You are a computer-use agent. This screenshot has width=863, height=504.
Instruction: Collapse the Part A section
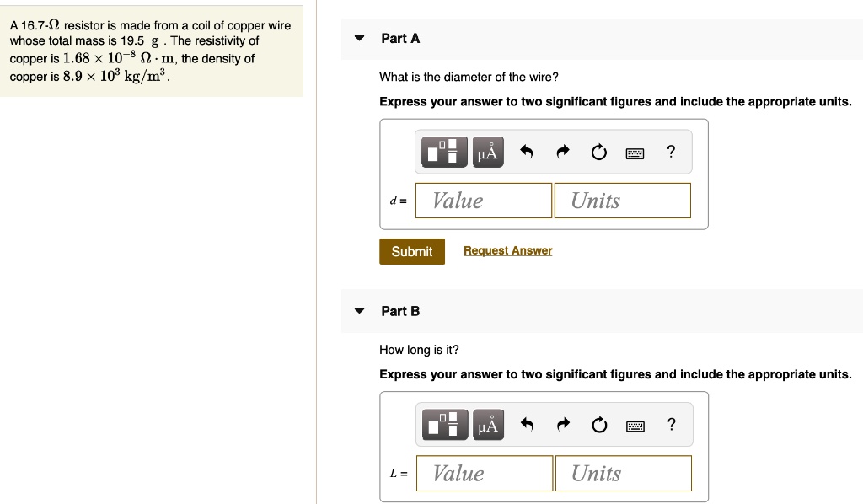click(x=360, y=38)
